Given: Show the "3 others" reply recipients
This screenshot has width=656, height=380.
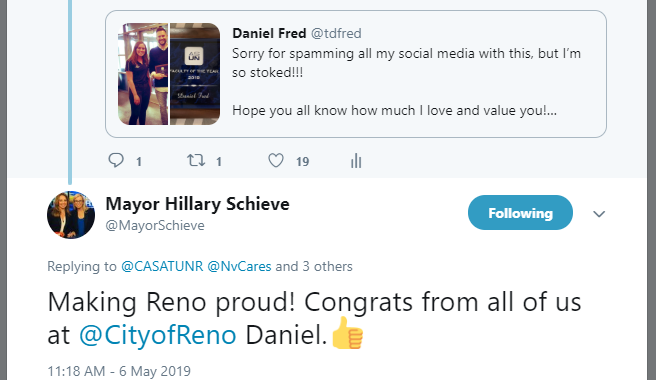Looking at the screenshot, I should 328,267.
